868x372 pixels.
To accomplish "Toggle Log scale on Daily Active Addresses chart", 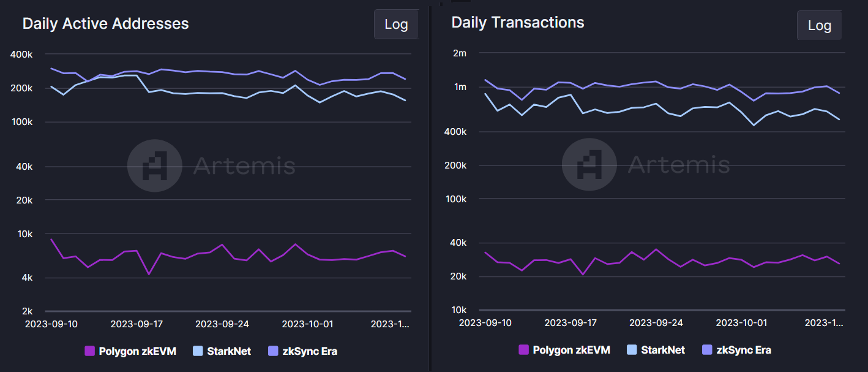I will coord(396,25).
